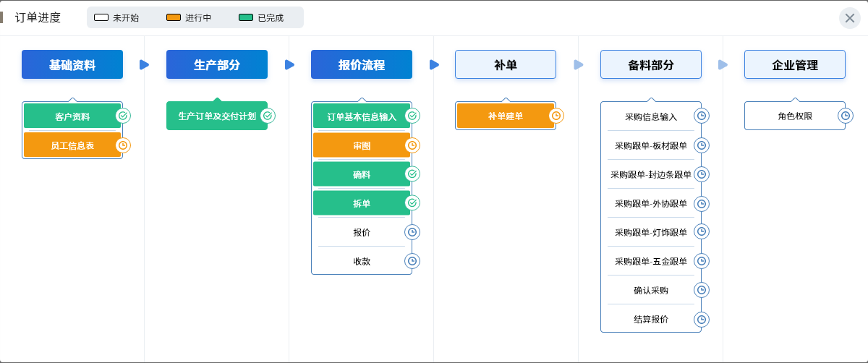Click the completed checkmark icon beside 客户资料
The image size is (868, 363).
[x=123, y=116]
